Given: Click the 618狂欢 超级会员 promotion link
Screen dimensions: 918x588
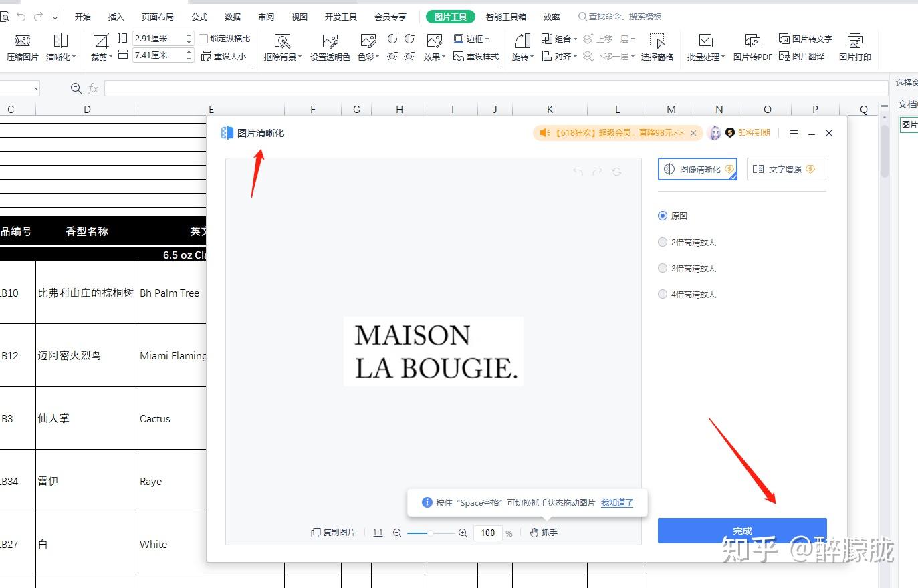Looking at the screenshot, I should pyautogui.click(x=620, y=133).
